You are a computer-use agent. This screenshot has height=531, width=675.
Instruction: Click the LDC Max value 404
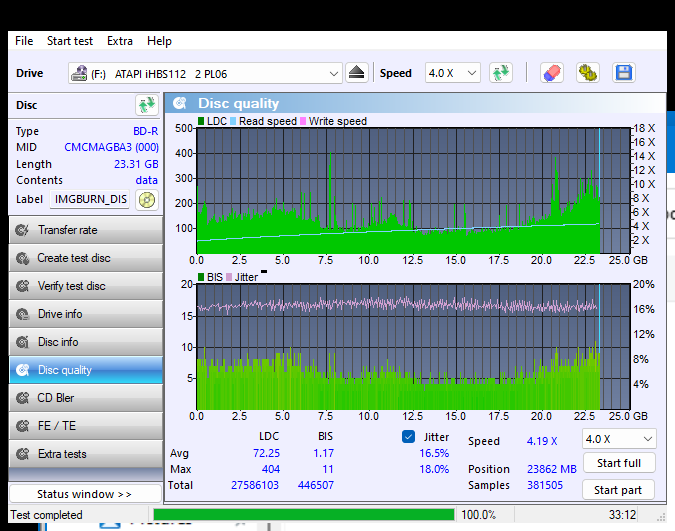(271, 469)
